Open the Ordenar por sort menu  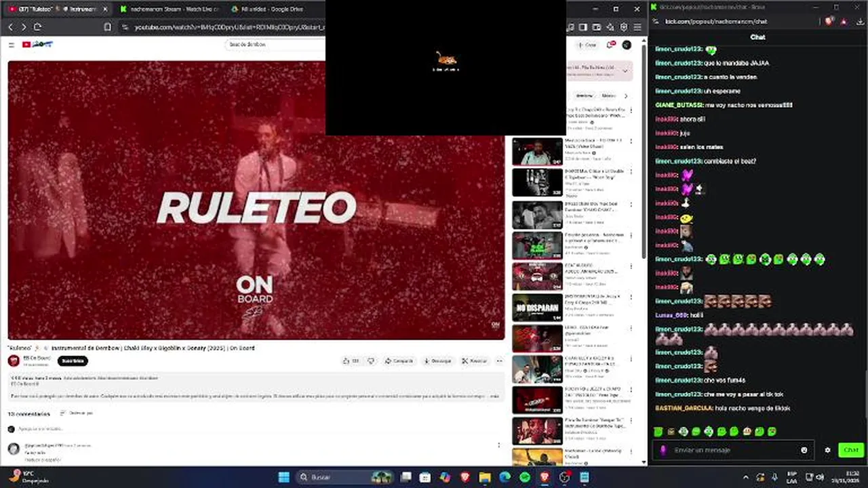pyautogui.click(x=76, y=413)
